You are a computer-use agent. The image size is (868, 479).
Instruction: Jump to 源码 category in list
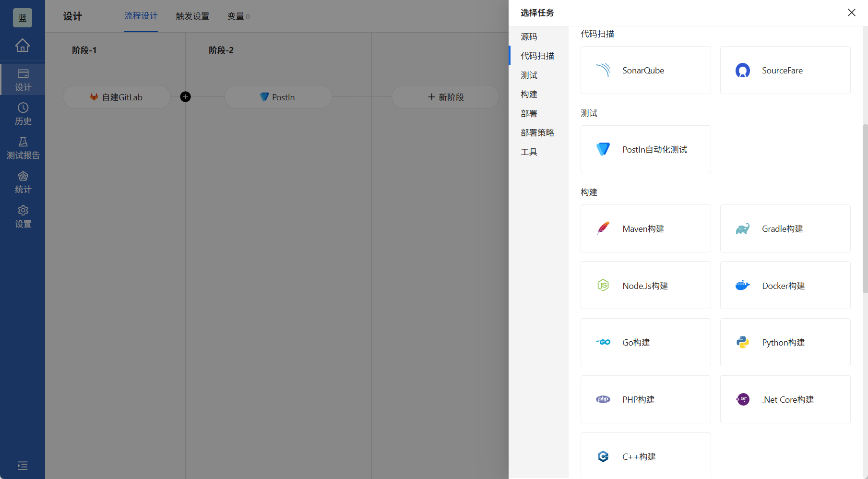(x=529, y=36)
